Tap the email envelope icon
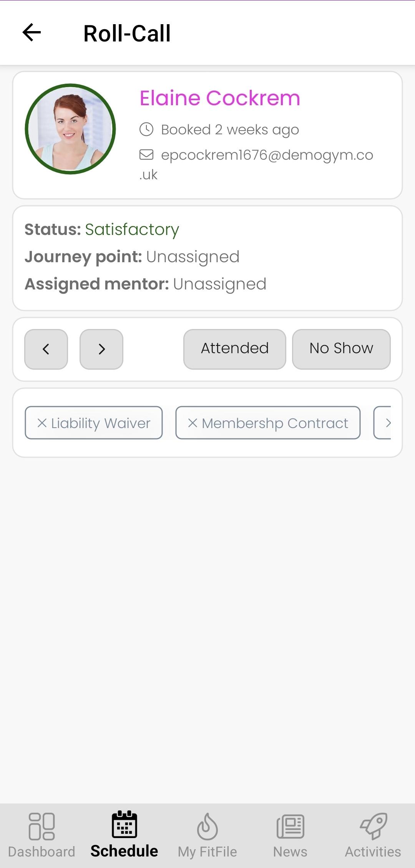The height and width of the screenshot is (868, 415). coord(146,155)
